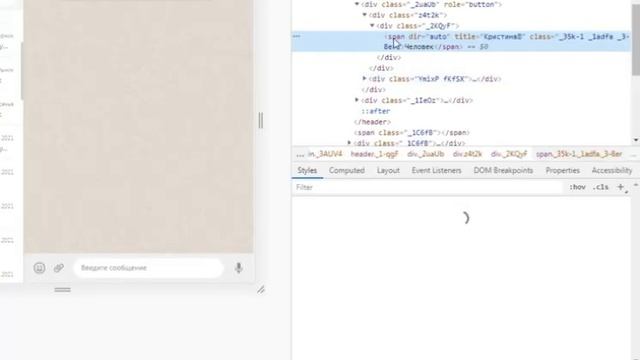
Task: Click the Styles Filter input
Action: [428, 187]
